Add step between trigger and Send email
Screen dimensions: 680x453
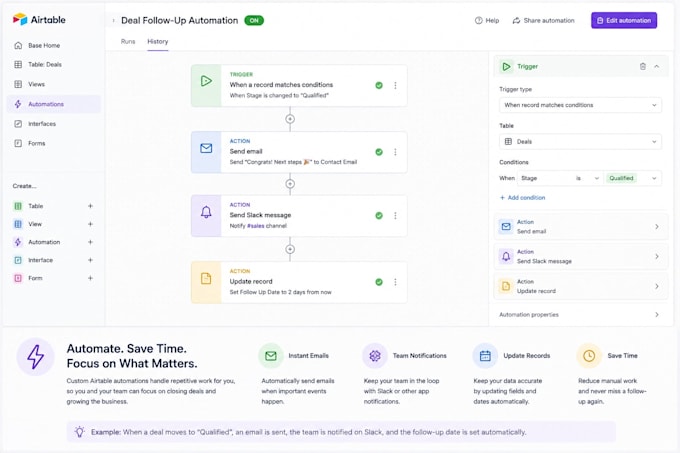tap(290, 119)
